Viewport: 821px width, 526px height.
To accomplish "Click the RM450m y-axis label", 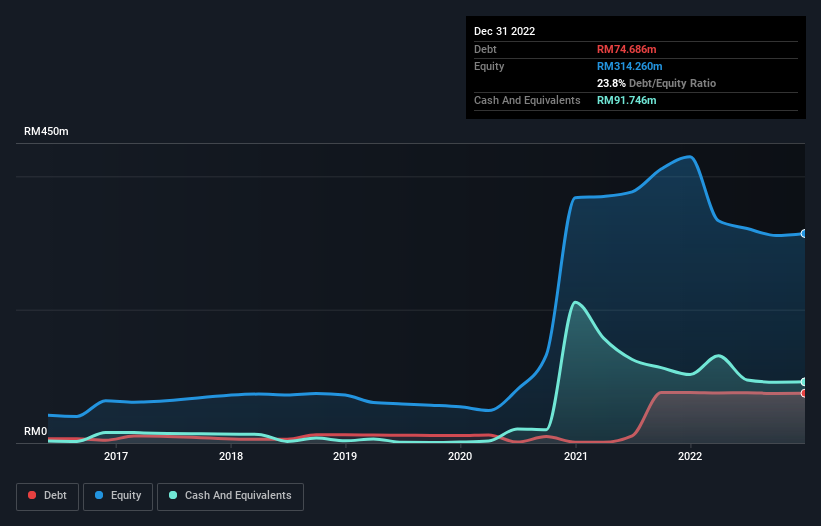I will click(x=46, y=131).
